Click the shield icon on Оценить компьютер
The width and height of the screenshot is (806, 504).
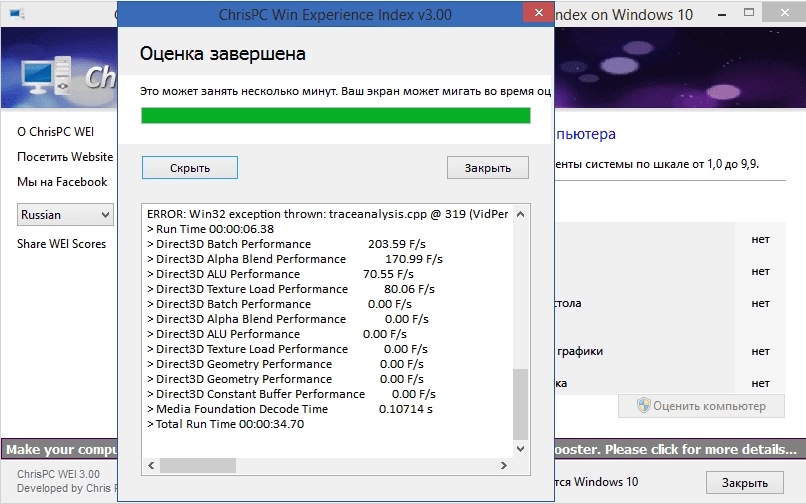tap(644, 405)
